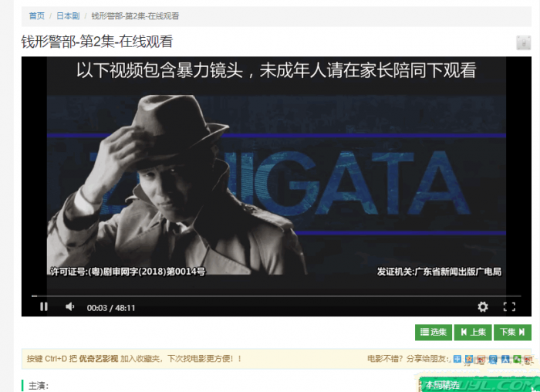Click the small icon right of page title

523,42
